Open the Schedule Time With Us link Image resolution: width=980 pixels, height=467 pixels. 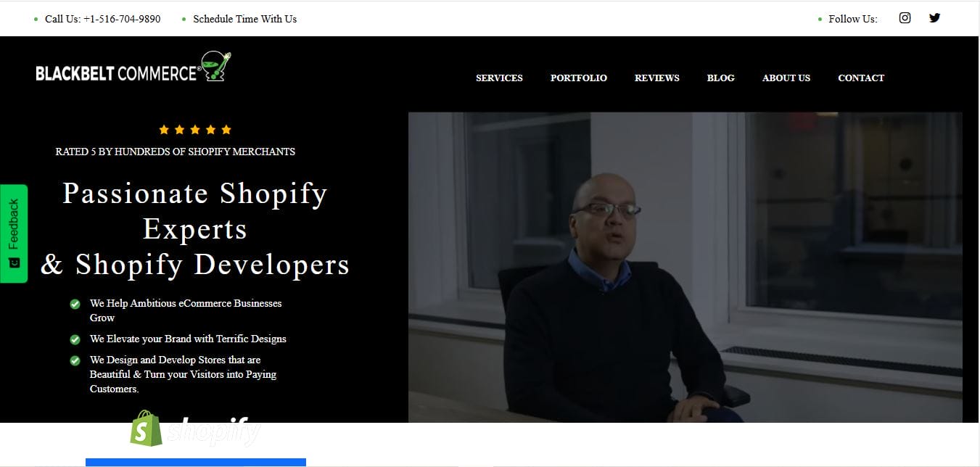(245, 19)
